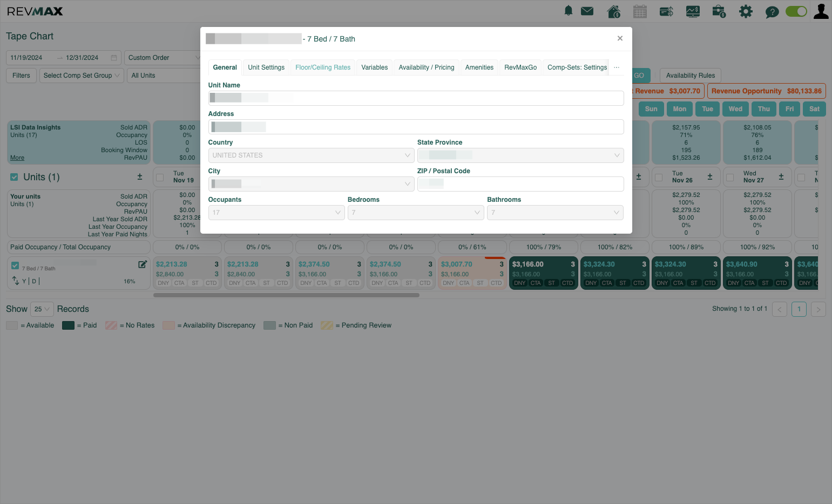Open the money rates icon
832x504 pixels.
coord(666,11)
